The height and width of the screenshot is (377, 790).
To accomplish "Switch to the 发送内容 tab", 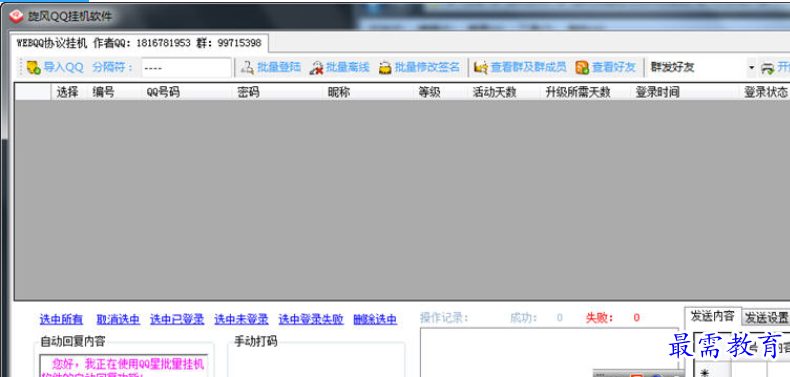I will click(x=712, y=317).
